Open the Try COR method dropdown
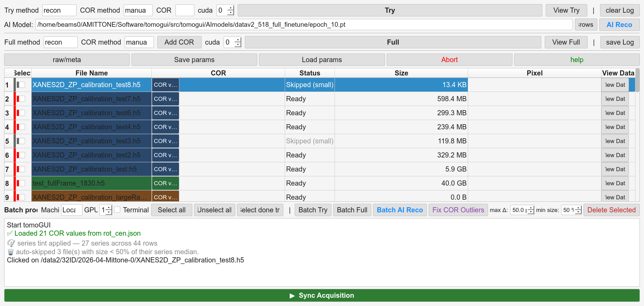Screen dimensions: 644x306 point(138,10)
